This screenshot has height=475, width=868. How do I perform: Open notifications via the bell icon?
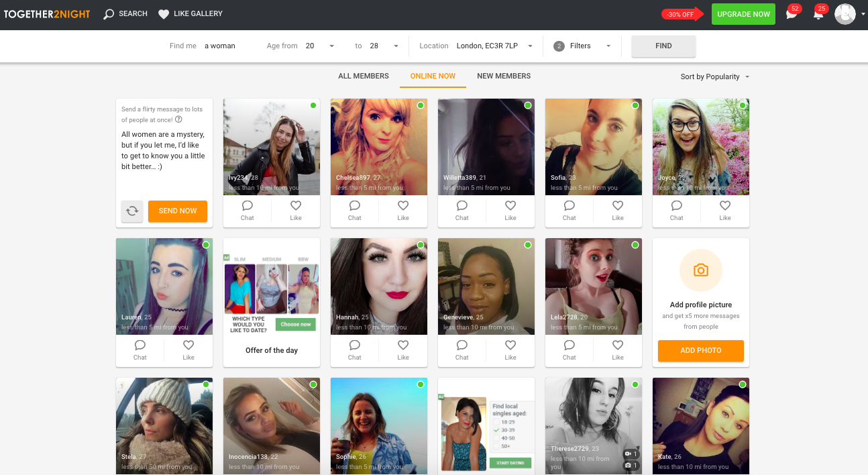pyautogui.click(x=819, y=13)
